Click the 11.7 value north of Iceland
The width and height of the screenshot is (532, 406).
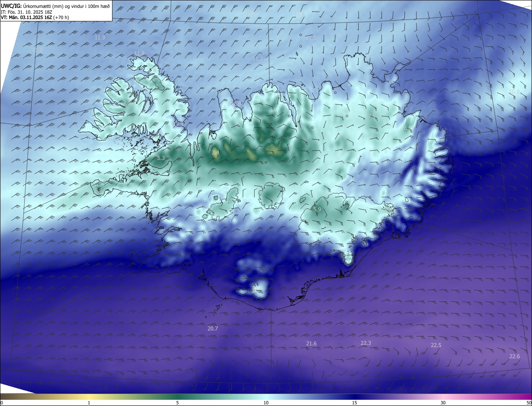pyautogui.click(x=258, y=59)
